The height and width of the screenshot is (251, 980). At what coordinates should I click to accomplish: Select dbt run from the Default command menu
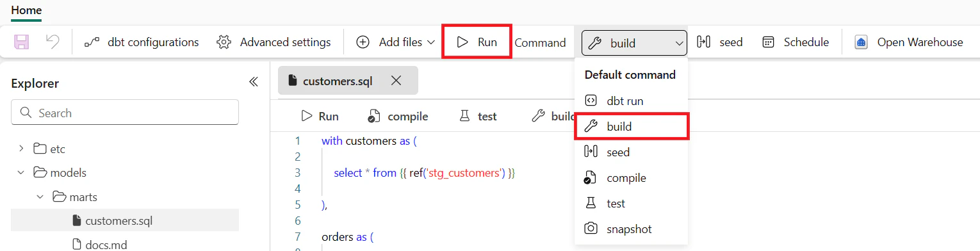(x=632, y=101)
